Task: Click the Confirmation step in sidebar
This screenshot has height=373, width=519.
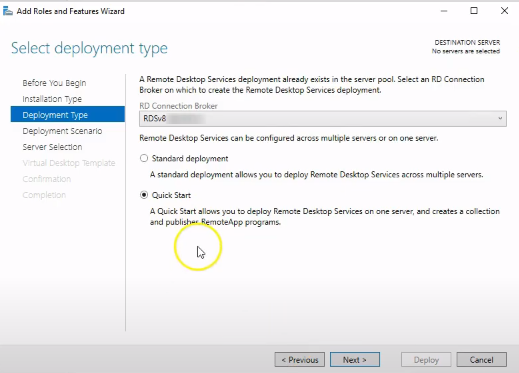Action: 47,179
